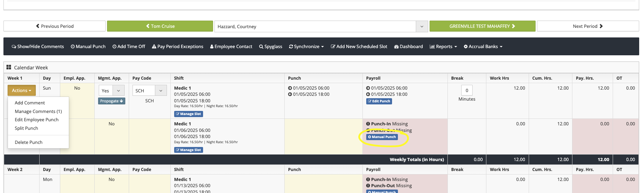The image size is (644, 193).
Task: Click the Add Time Off toolbar item
Action: [129, 46]
